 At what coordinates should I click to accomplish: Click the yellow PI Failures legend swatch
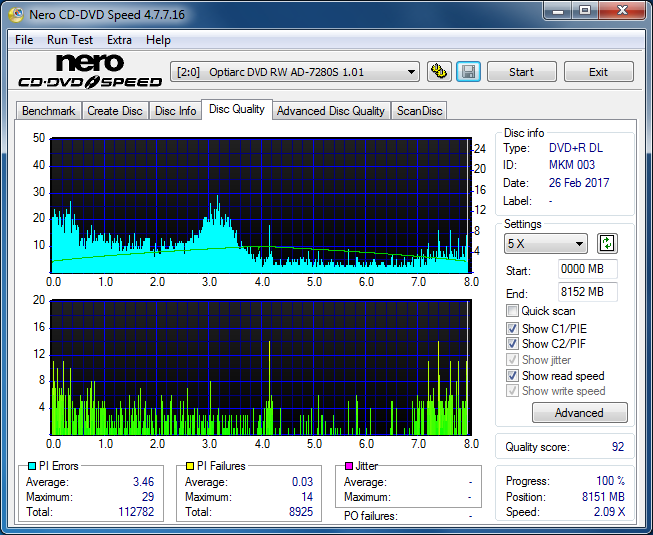(x=190, y=466)
